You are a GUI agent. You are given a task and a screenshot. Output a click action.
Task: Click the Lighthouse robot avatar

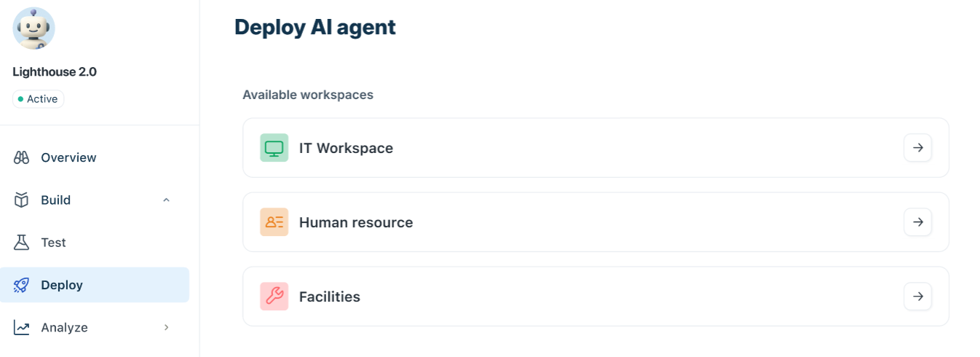pyautogui.click(x=33, y=29)
